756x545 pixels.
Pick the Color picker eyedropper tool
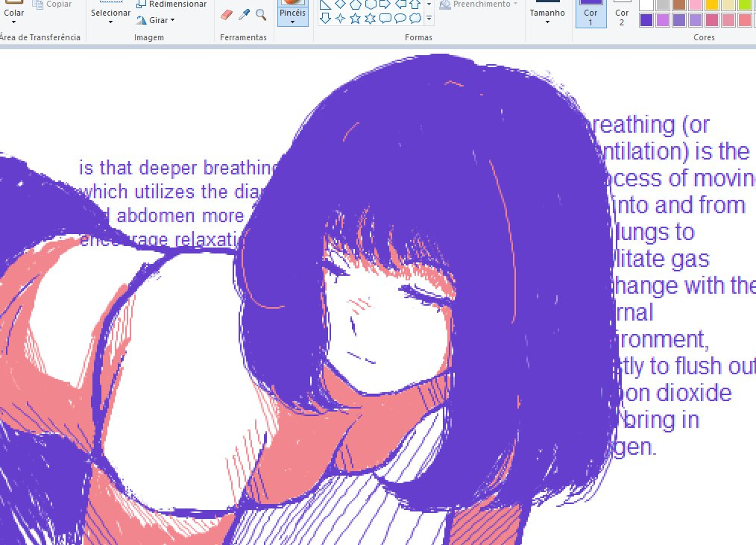pyautogui.click(x=245, y=14)
